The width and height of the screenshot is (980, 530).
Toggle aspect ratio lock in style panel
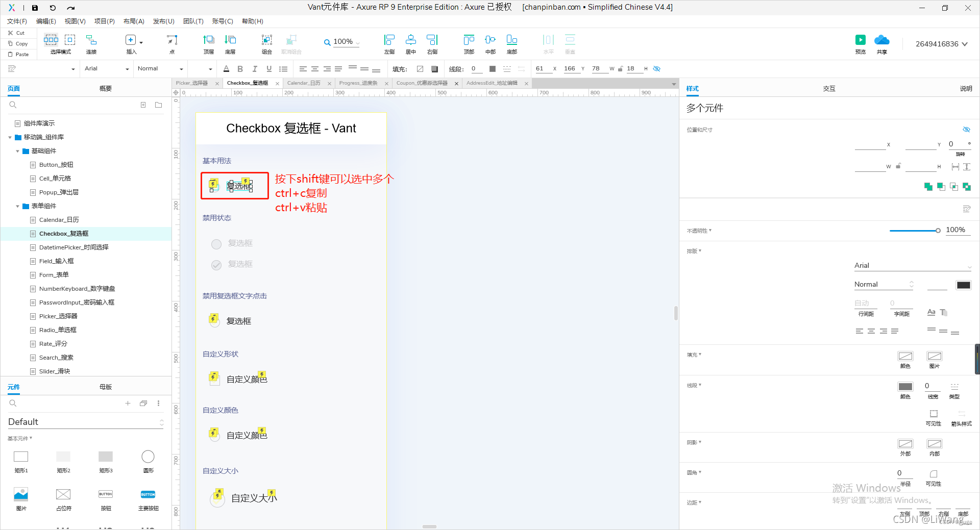898,166
